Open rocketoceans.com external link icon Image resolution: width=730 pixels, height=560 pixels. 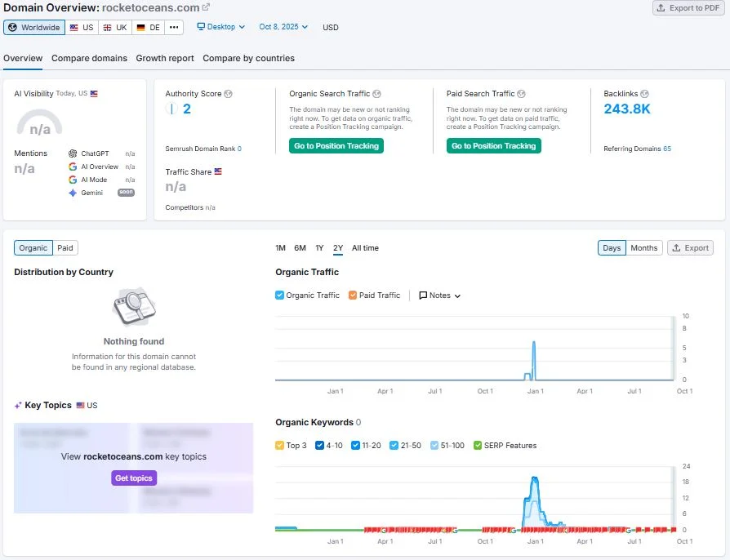pos(207,7)
